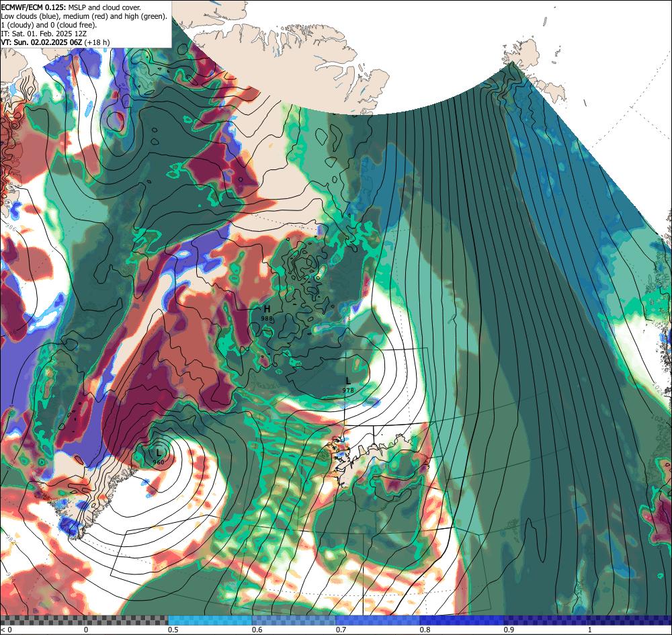672x635 pixels.
Task: Click the 'ECMWF/ECM 0.125' title text
Action: (33, 7)
